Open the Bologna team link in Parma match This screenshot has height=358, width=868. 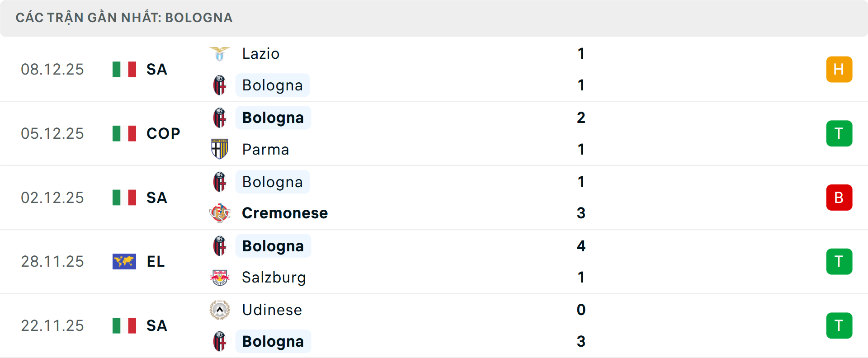coord(273,118)
